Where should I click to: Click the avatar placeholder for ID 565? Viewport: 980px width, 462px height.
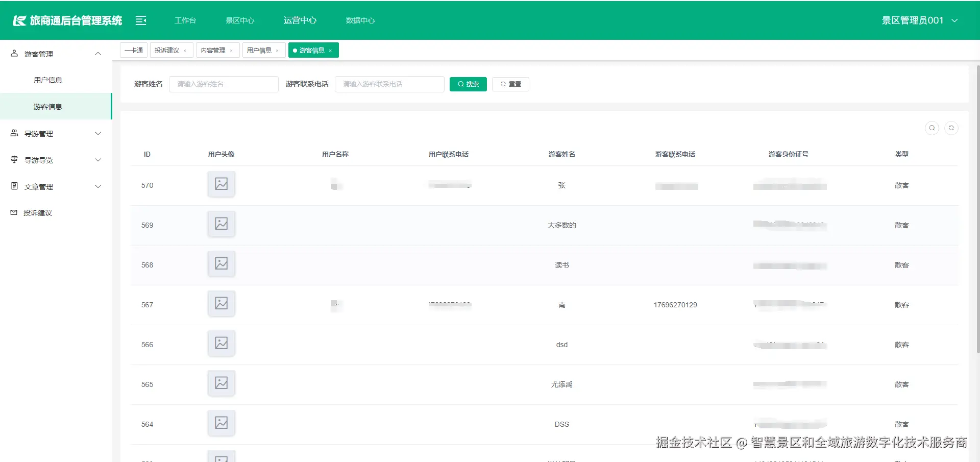221,383
